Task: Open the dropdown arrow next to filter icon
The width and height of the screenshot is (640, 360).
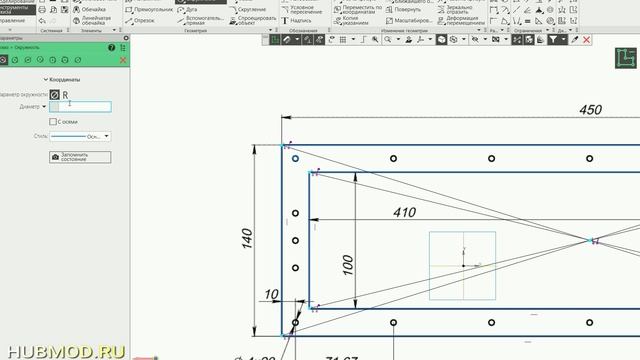Action: click(563, 40)
